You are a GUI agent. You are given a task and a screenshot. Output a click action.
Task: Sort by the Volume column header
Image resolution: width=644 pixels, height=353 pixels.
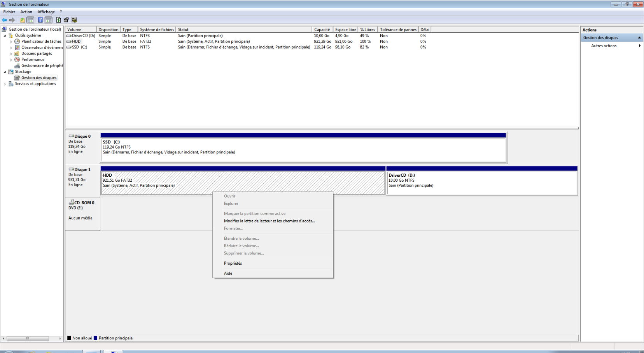pyautogui.click(x=81, y=30)
